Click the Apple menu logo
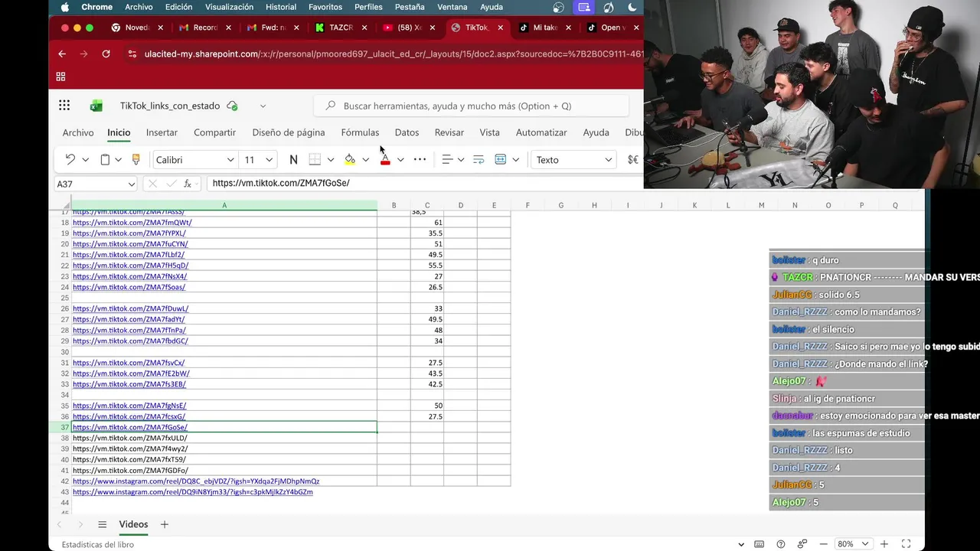Screen dimensions: 980x551 point(64,7)
